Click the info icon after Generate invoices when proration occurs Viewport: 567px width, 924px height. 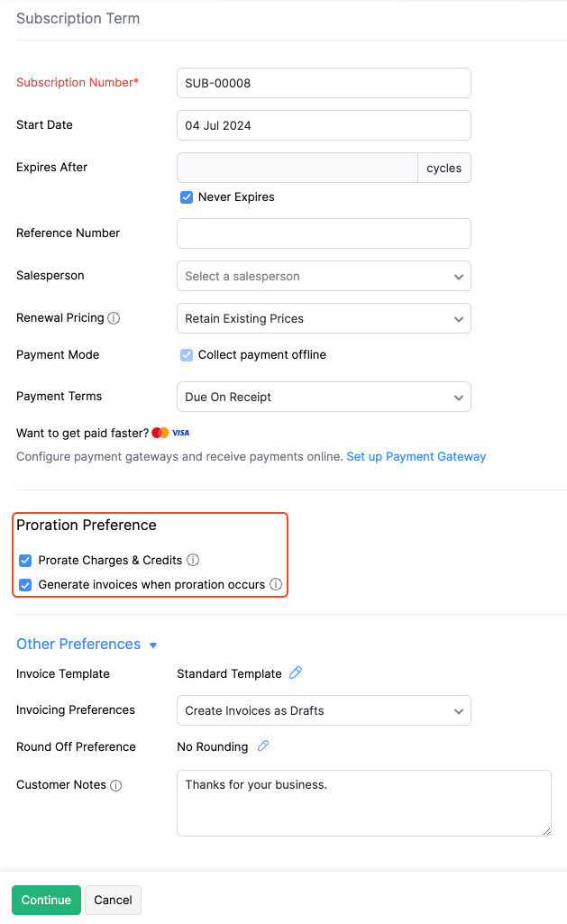pos(274,585)
